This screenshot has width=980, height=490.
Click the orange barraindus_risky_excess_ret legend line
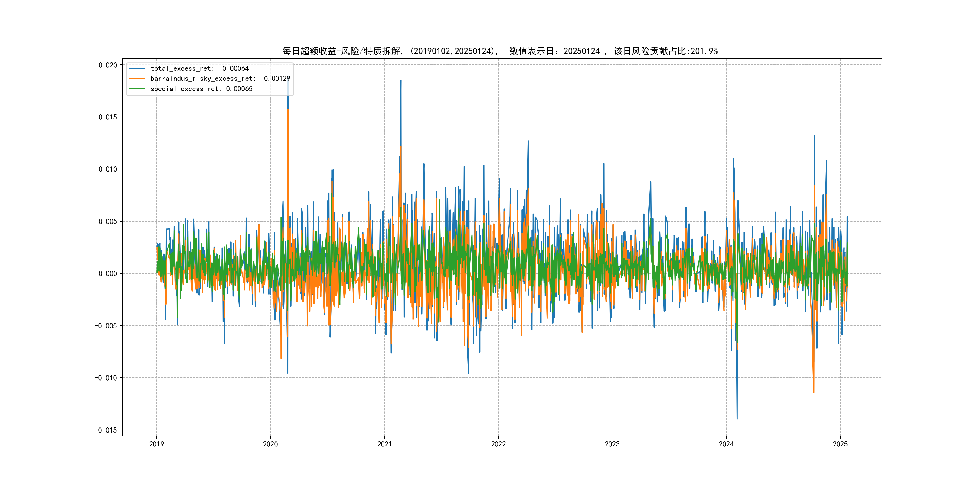(x=137, y=79)
